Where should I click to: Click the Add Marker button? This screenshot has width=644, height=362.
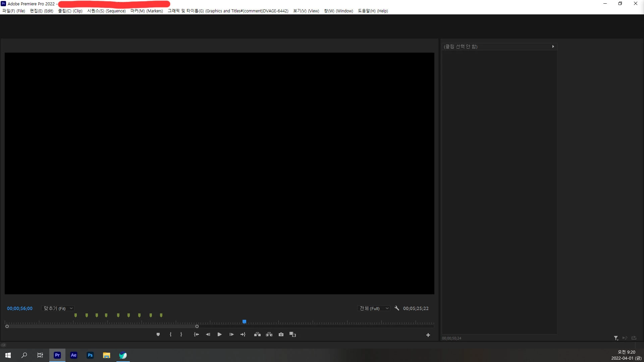click(158, 335)
